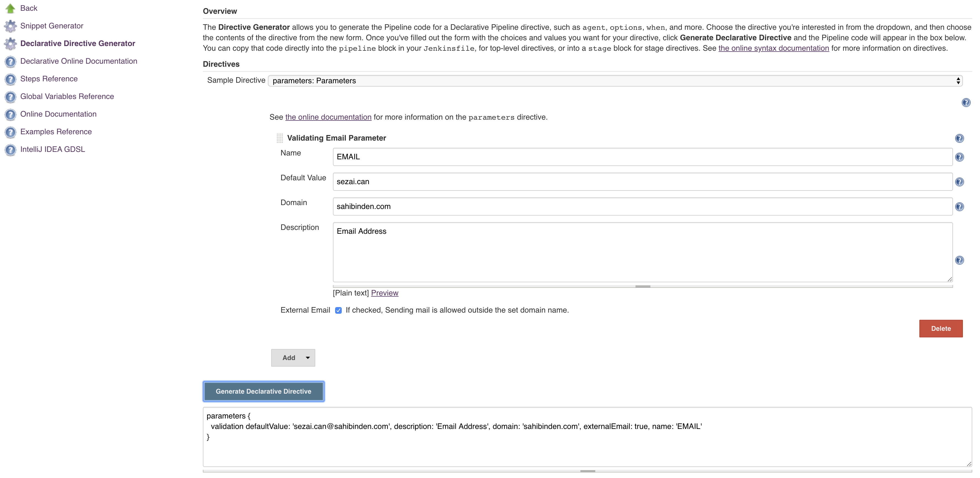Image resolution: width=980 pixels, height=478 pixels.
Task: Open Declarative Online Documentation
Action: [x=79, y=61]
